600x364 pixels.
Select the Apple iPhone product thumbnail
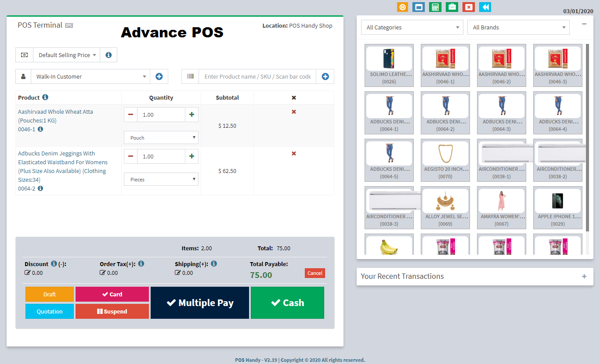557,207
